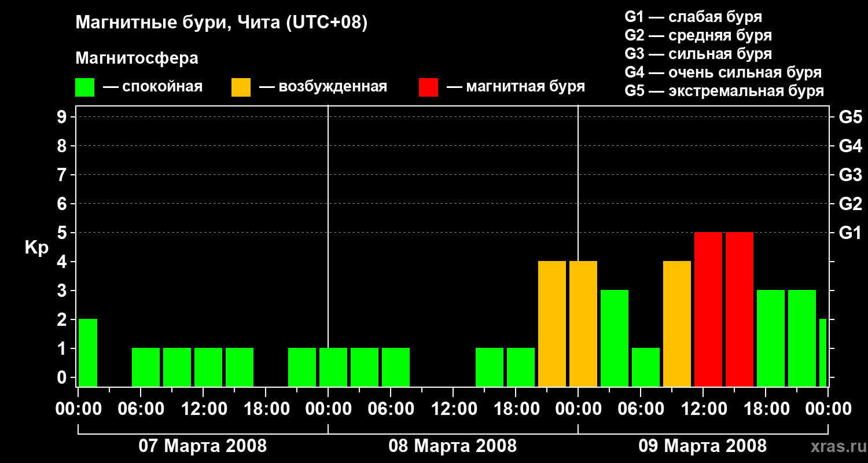Click the red Kp 5 bar adjacent to green bar
868x463 pixels.
tap(740, 309)
